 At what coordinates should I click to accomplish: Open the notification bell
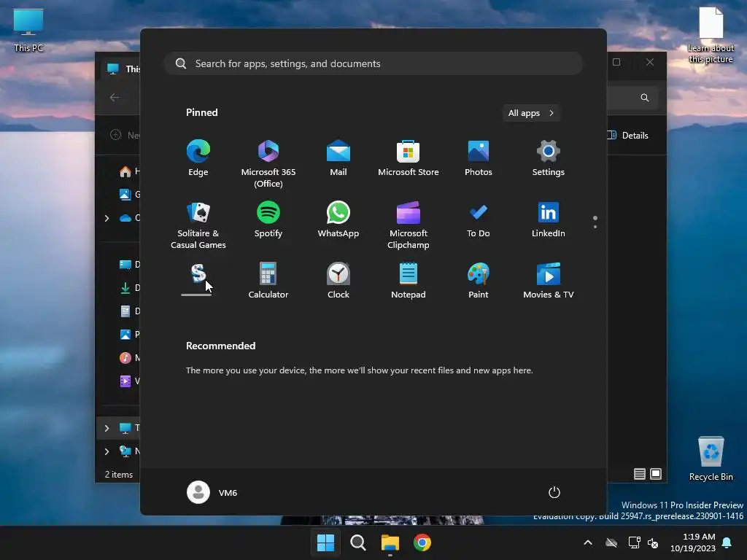727,542
